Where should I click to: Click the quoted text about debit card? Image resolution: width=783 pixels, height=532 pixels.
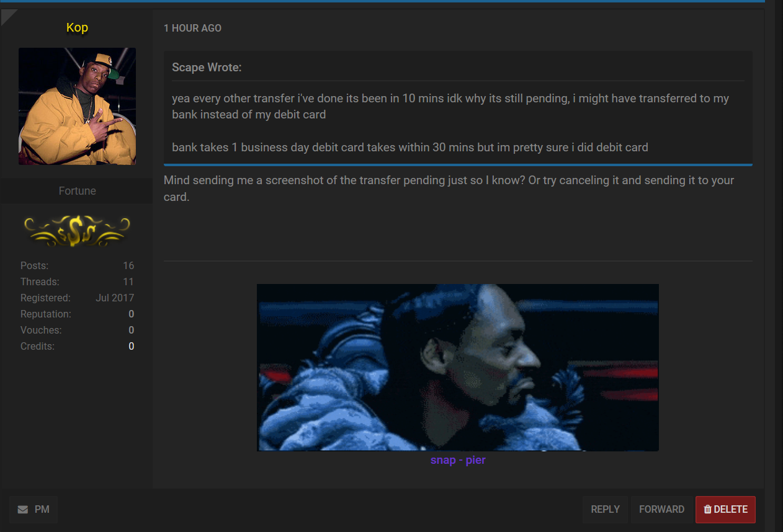pos(410,148)
